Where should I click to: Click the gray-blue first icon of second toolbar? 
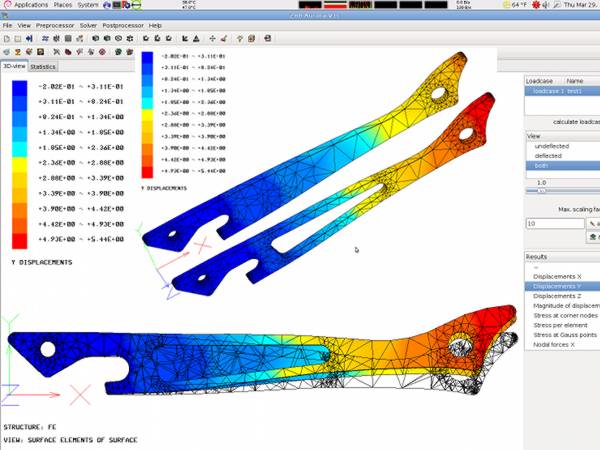pyautogui.click(x=7, y=52)
